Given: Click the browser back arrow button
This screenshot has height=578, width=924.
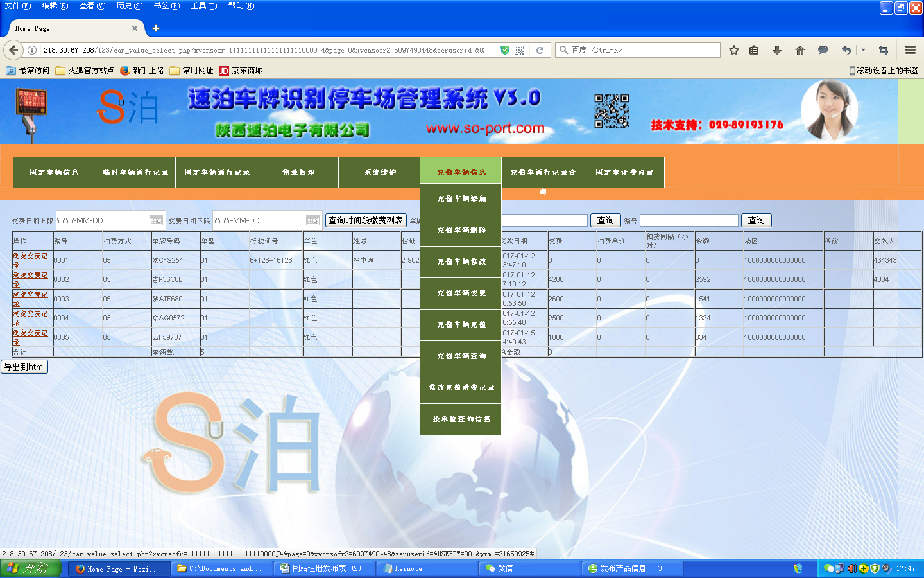Looking at the screenshot, I should tap(13, 50).
